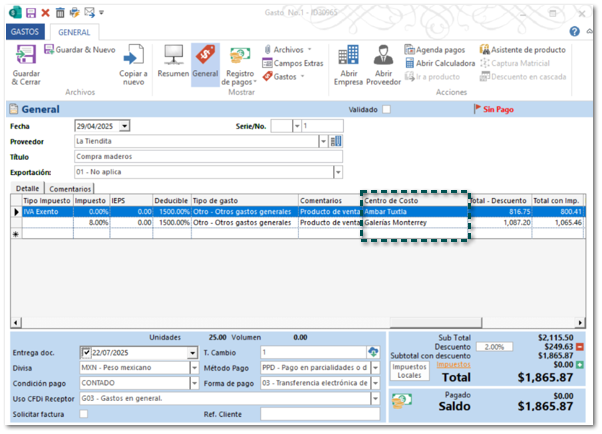The height and width of the screenshot is (434, 602).
Task: Uncheck the Entrega doc. date checkbox
Action: [87, 353]
